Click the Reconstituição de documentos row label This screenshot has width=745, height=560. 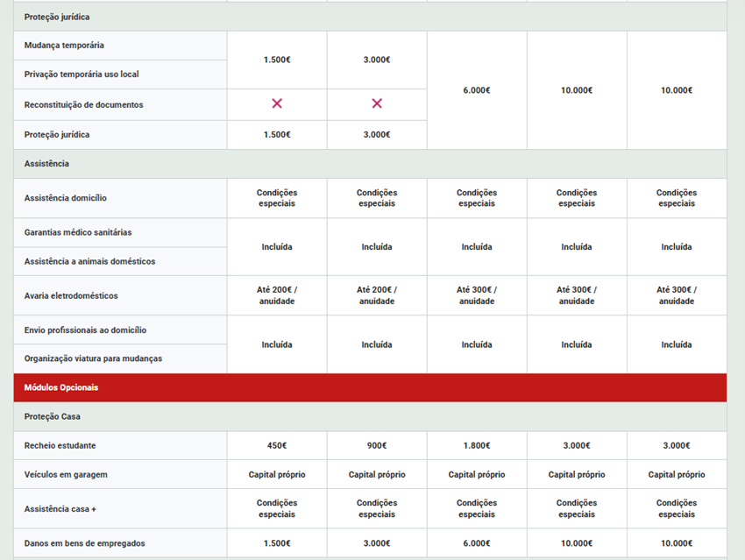tap(83, 104)
